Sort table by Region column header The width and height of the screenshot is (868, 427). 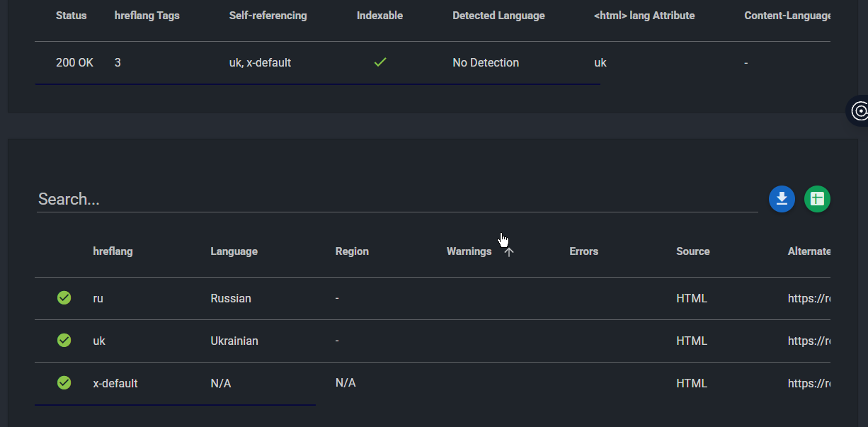tap(352, 251)
